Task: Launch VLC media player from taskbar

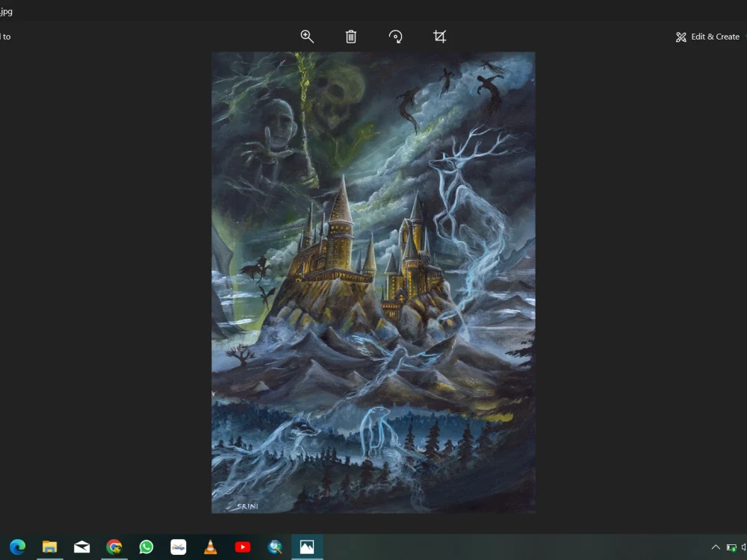Action: click(x=210, y=547)
